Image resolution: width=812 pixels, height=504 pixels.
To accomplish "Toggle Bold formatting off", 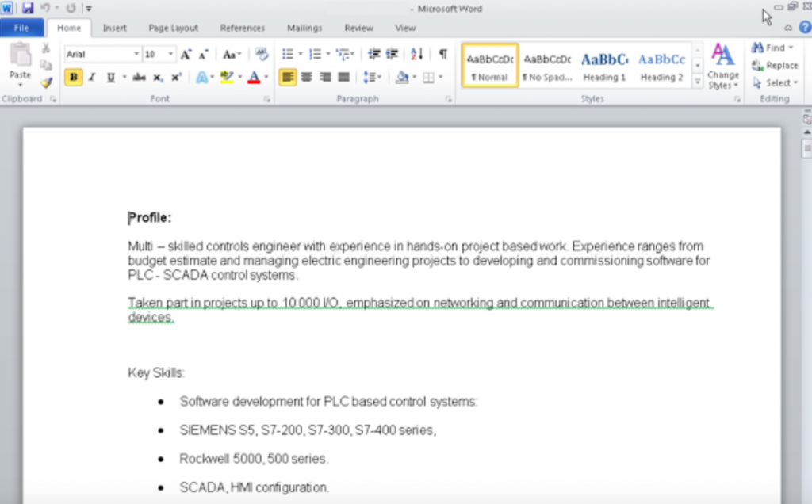I will pyautogui.click(x=74, y=78).
